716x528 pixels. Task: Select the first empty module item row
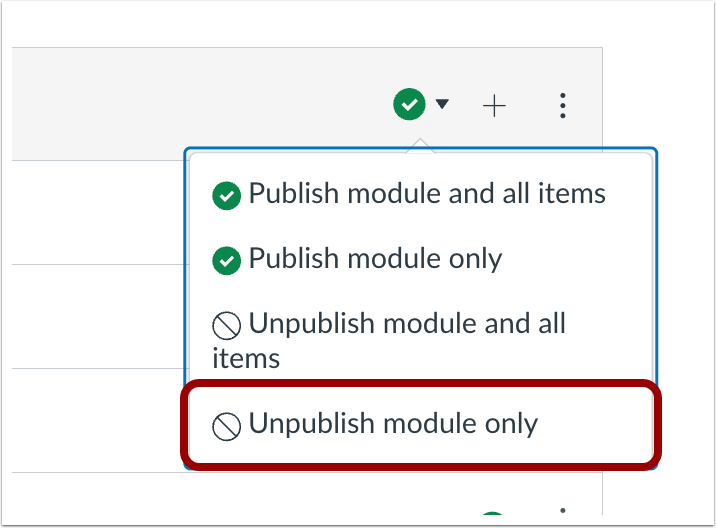click(x=98, y=212)
